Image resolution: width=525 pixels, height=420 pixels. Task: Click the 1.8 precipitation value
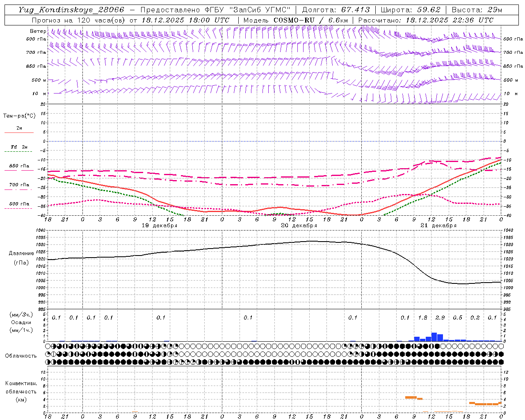(x=422, y=318)
